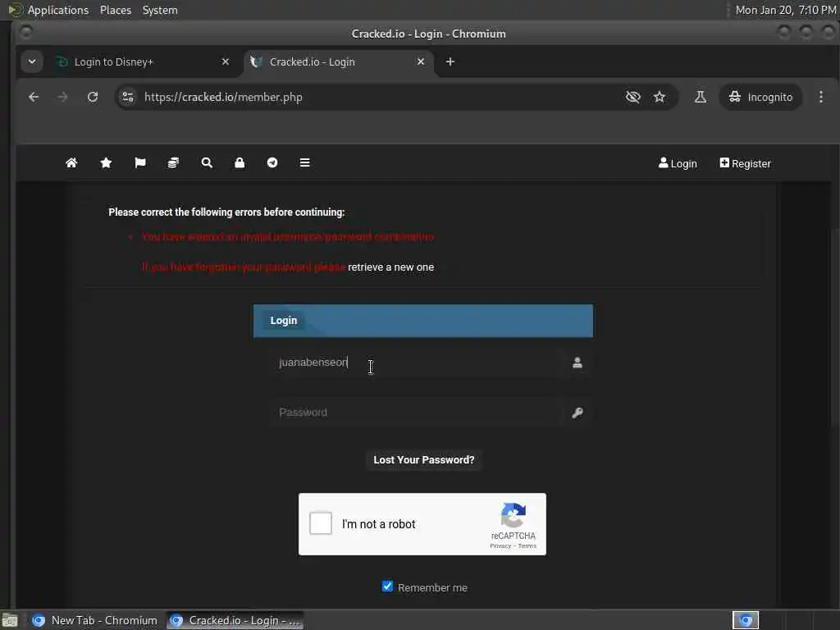The height and width of the screenshot is (630, 840).
Task: Open the System menu
Action: [x=160, y=10]
